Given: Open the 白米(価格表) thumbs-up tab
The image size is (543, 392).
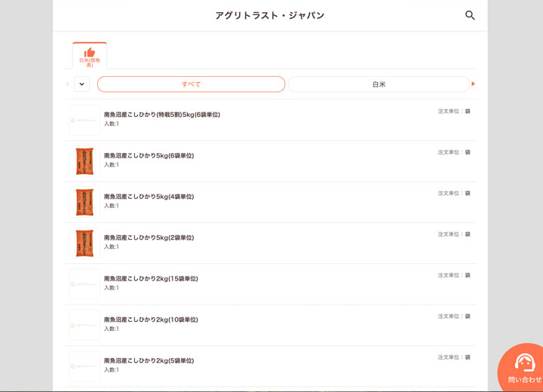Looking at the screenshot, I should tap(89, 56).
